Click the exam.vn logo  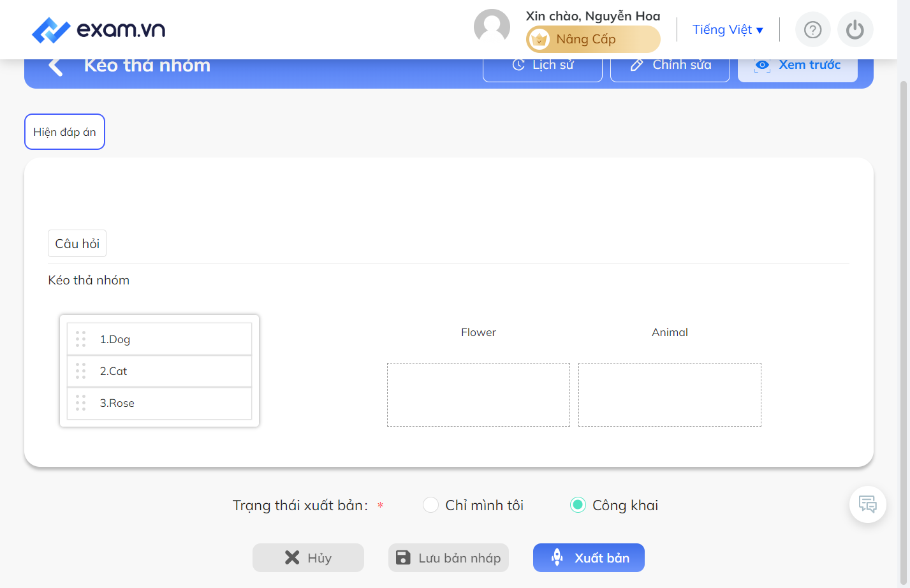point(98,30)
